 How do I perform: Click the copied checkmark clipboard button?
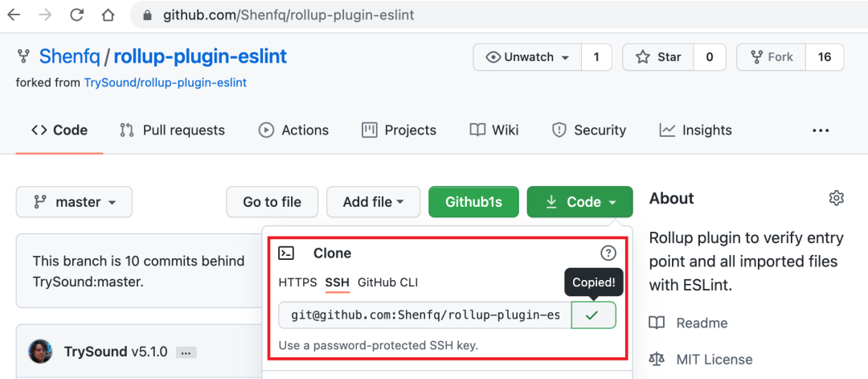[x=593, y=315]
